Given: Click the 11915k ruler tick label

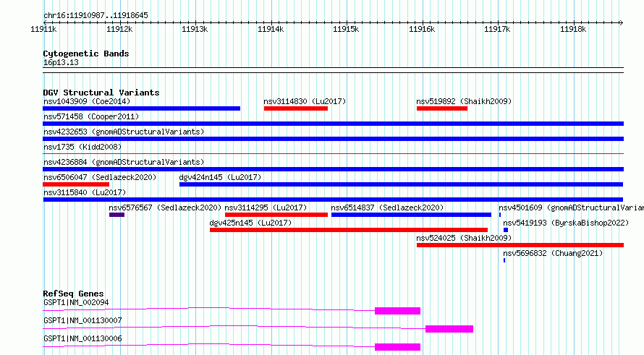Looking at the screenshot, I should tap(346, 29).
